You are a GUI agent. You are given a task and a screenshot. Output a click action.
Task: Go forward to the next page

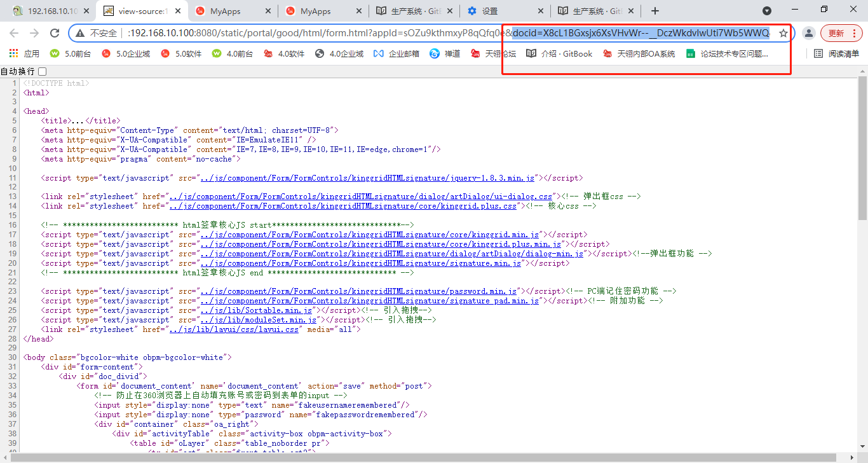pos(34,33)
